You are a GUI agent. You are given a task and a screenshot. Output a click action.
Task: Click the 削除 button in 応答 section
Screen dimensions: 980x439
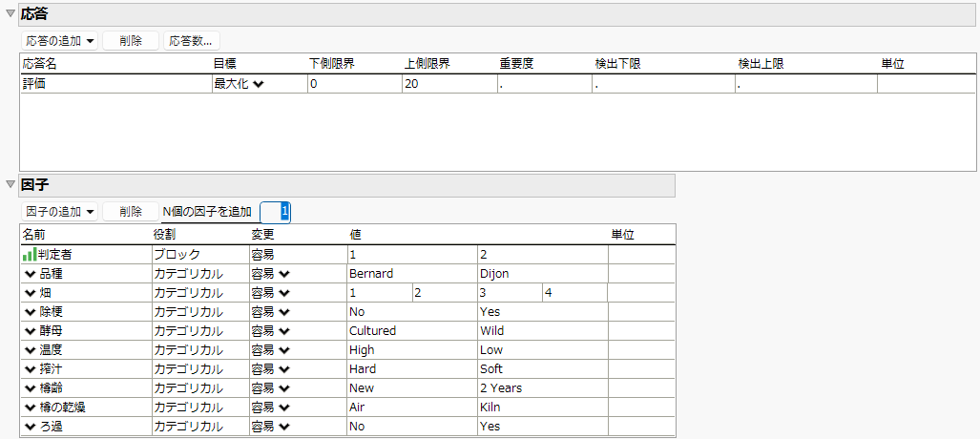click(x=131, y=41)
